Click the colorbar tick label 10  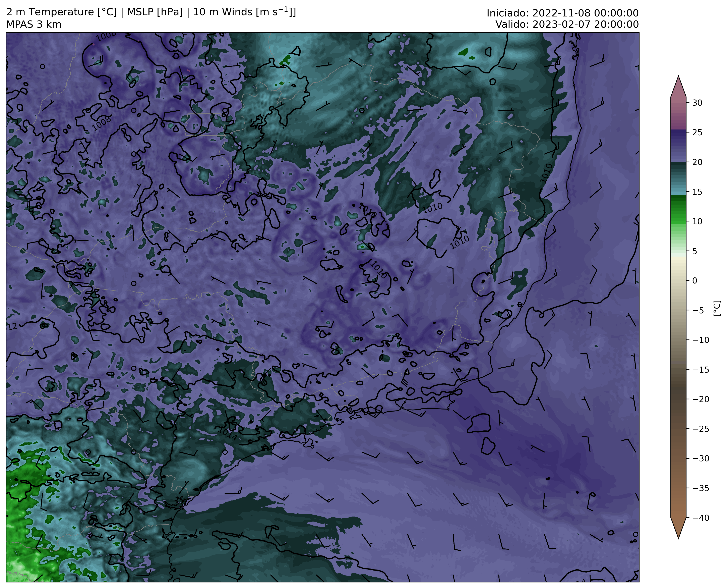pos(697,221)
